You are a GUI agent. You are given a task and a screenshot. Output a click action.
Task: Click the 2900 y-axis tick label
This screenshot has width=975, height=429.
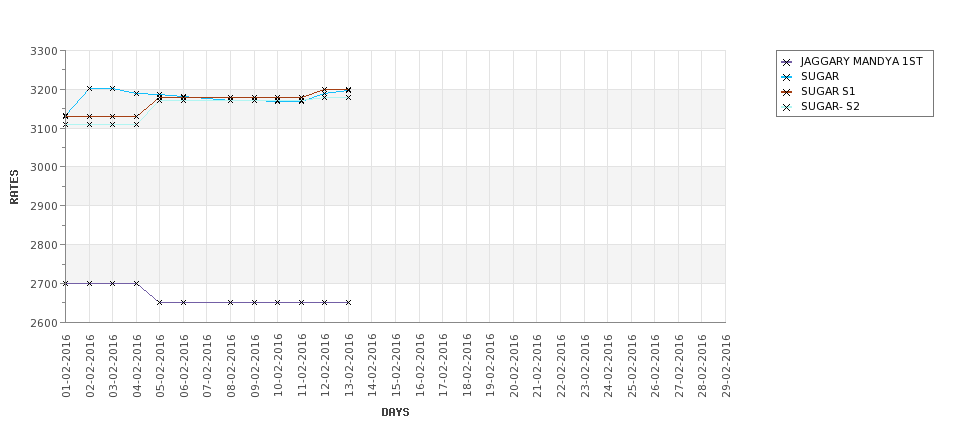44,206
